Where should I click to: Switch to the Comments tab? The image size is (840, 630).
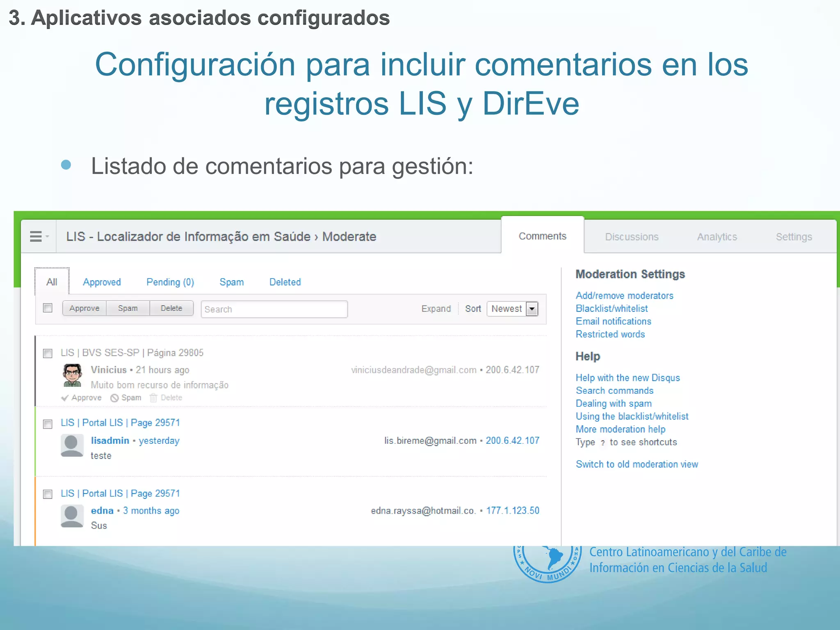[542, 236]
